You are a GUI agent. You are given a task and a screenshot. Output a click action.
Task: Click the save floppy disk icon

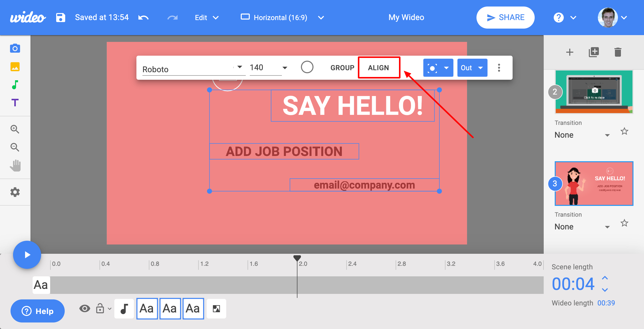[60, 18]
